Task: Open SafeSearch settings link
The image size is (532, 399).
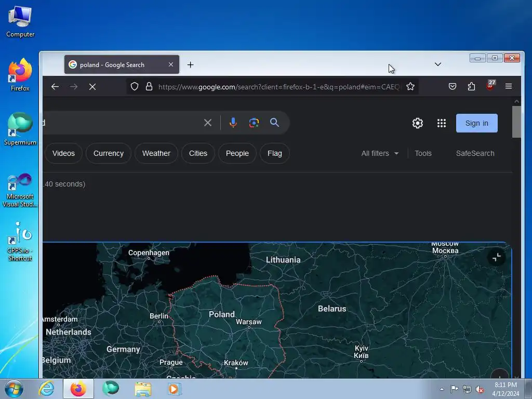Action: pyautogui.click(x=475, y=153)
